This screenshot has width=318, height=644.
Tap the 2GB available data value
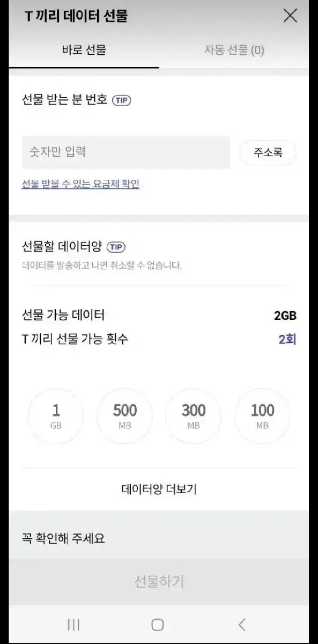(x=285, y=316)
